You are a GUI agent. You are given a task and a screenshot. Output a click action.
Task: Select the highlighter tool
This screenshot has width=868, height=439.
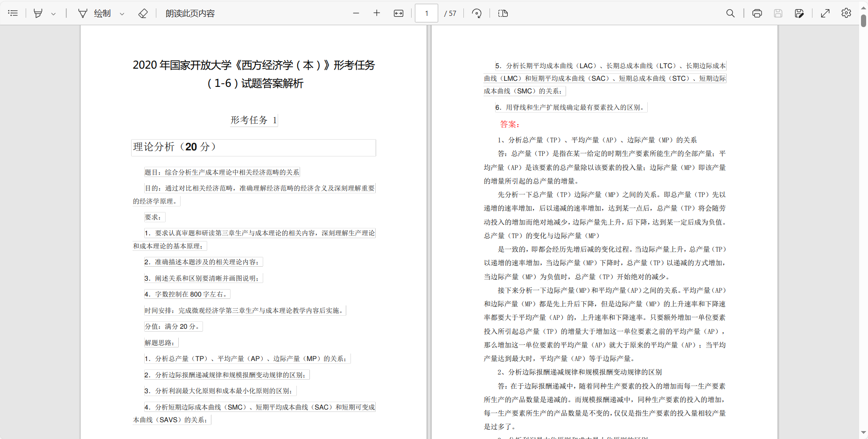38,13
